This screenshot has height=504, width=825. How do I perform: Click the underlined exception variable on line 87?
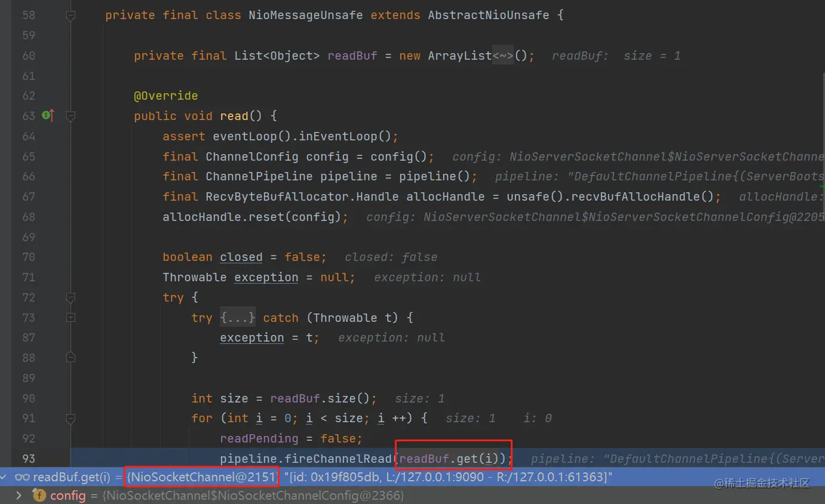252,338
